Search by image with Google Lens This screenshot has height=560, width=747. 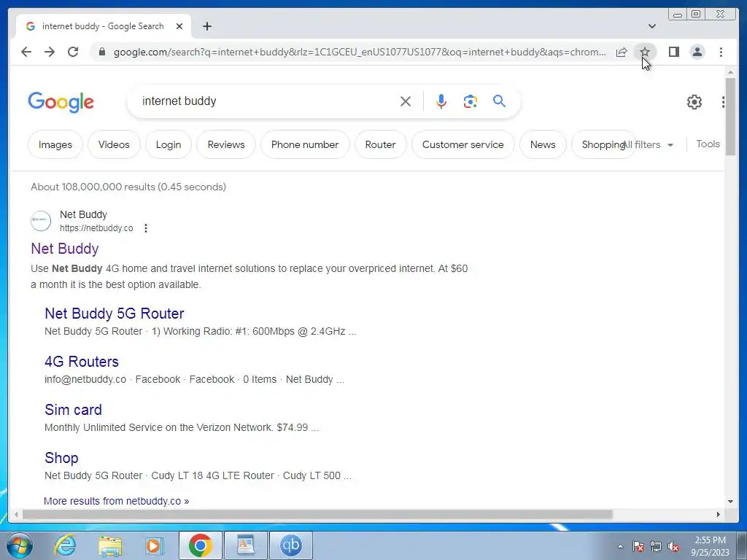point(471,101)
